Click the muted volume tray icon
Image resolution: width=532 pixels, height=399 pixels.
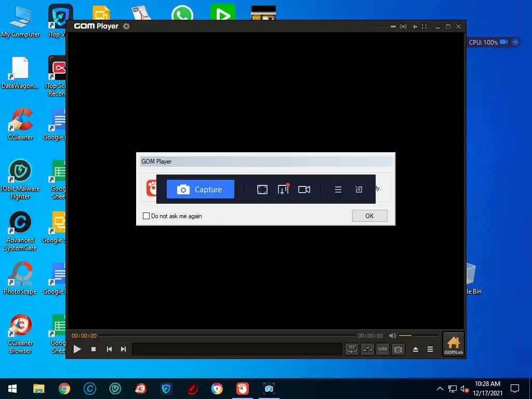point(464,389)
